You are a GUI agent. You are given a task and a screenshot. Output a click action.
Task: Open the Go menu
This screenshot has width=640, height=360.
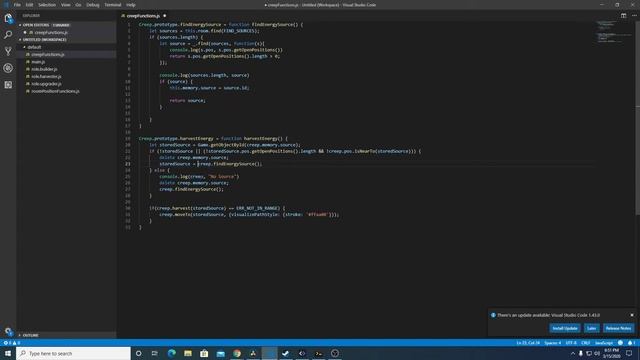78,5
